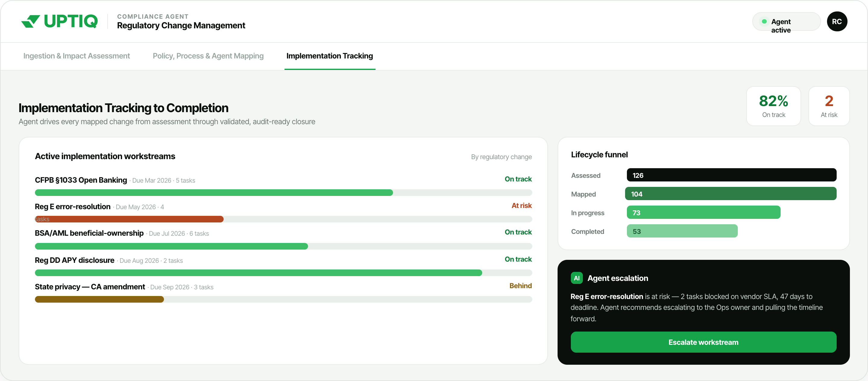Click the green agent status dot
The image size is (868, 381).
[x=764, y=21]
